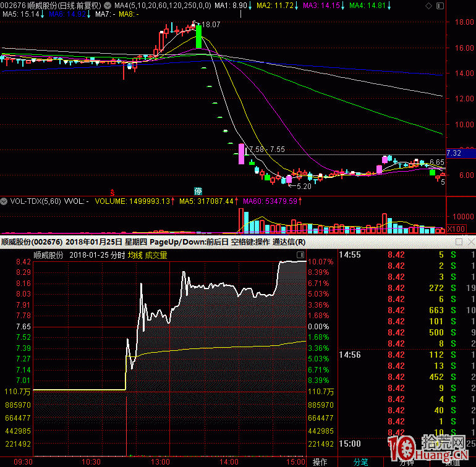
Task: Click the 15:00 timestamp in tick list
Action: (350, 444)
